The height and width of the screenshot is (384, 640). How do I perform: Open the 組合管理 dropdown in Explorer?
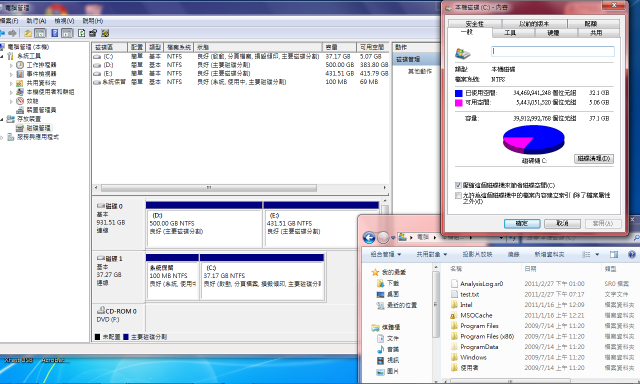[x=386, y=254]
